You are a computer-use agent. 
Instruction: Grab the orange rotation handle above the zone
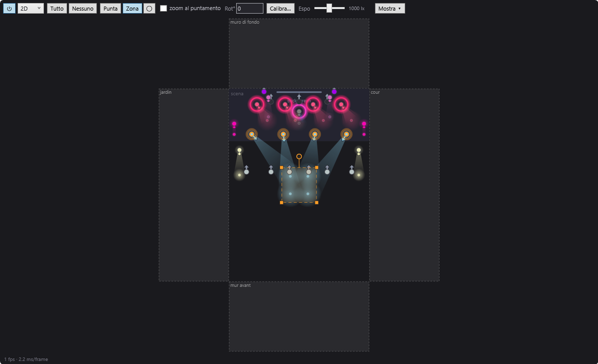pyautogui.click(x=299, y=157)
